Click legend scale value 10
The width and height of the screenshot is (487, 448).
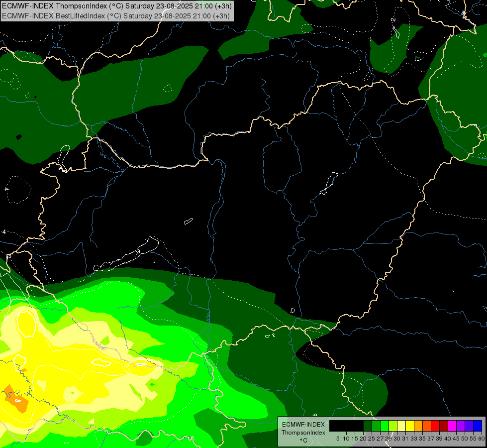pyautogui.click(x=346, y=439)
